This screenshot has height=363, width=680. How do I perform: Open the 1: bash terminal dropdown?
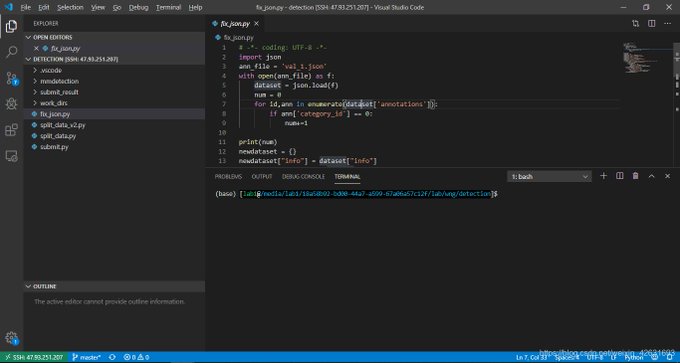tap(549, 177)
